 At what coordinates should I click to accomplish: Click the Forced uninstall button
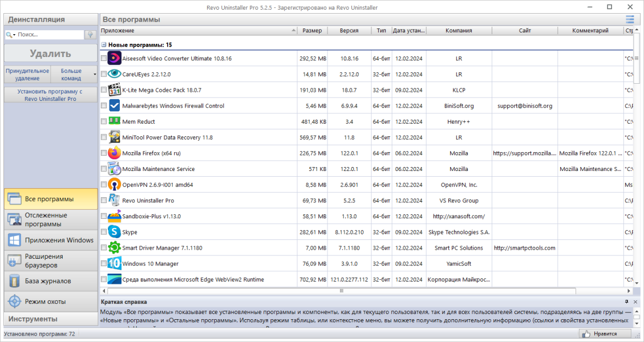pyautogui.click(x=27, y=74)
